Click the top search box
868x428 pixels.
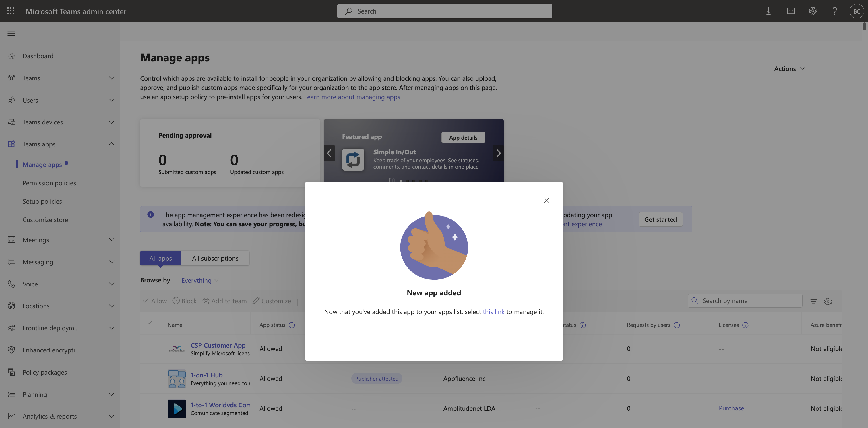tap(444, 11)
